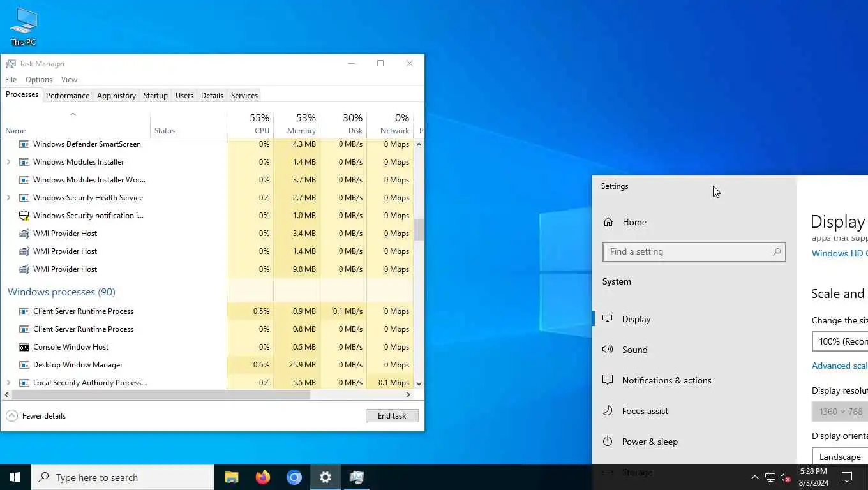Sort processes by the Network column
The image size is (868, 490).
[x=390, y=124]
